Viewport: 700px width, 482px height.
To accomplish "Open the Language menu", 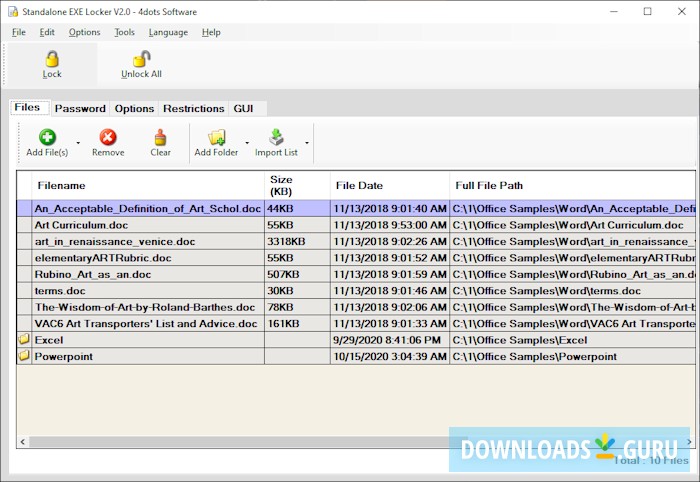I will tap(168, 32).
